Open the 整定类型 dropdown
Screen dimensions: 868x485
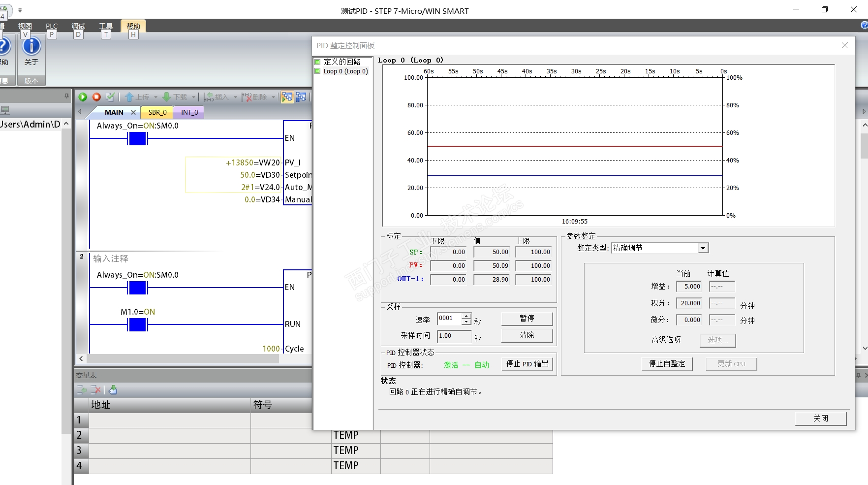pos(703,248)
